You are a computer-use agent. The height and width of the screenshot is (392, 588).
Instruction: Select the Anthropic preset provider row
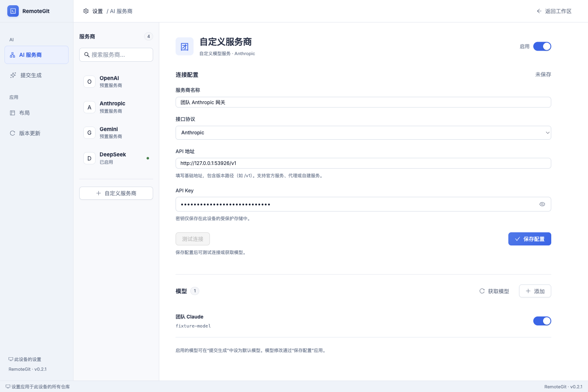(x=116, y=107)
